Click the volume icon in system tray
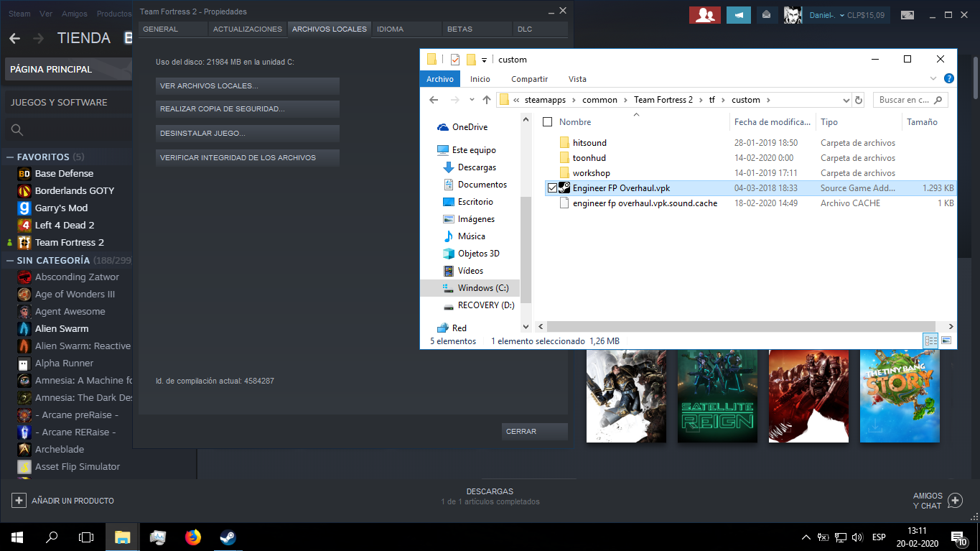The width and height of the screenshot is (980, 551). point(857,537)
